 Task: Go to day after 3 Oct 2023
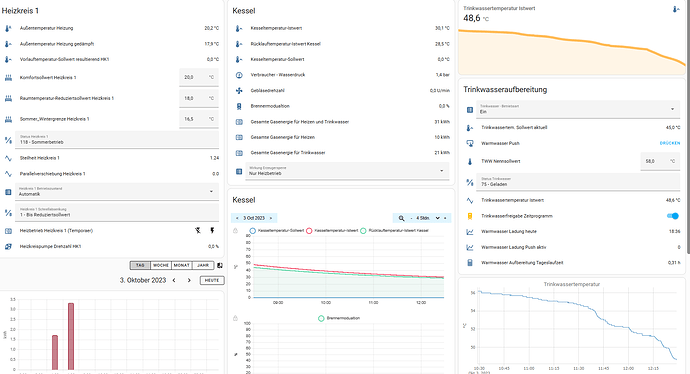point(271,218)
